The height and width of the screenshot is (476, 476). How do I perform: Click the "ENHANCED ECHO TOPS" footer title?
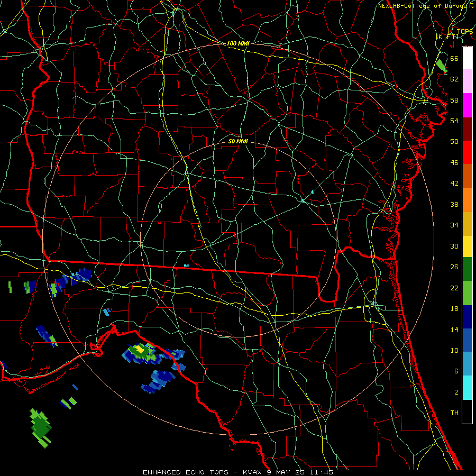coord(186,472)
